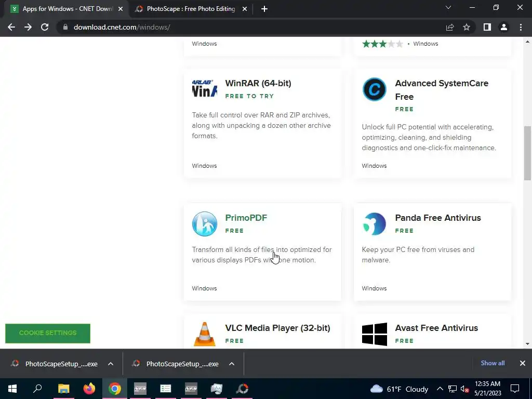Click 'FREE TO TRY' label under WinRAR
Image resolution: width=532 pixels, height=399 pixels.
click(x=249, y=96)
